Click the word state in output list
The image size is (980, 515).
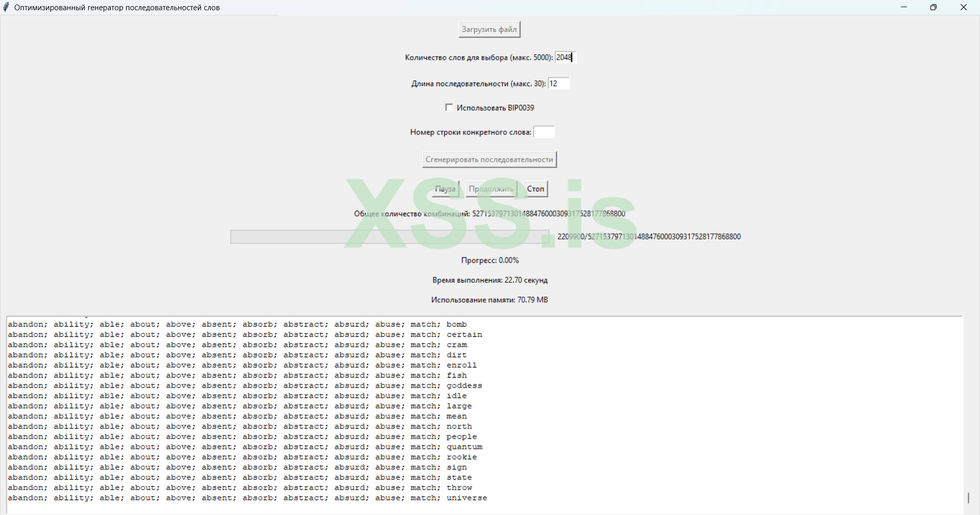[x=459, y=478]
